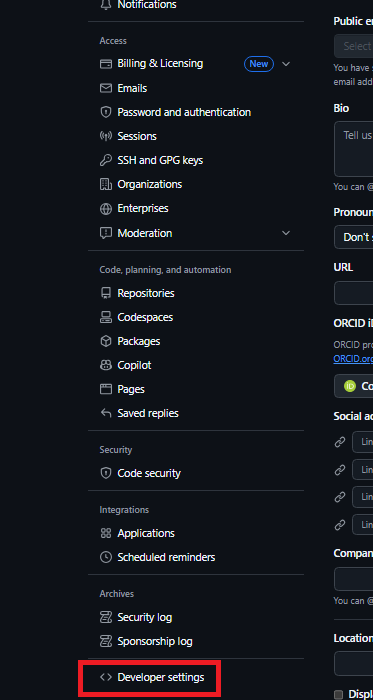Click the key icon beside SSH and GPG keys
Screen dimensions: 373x700
pos(106,160)
